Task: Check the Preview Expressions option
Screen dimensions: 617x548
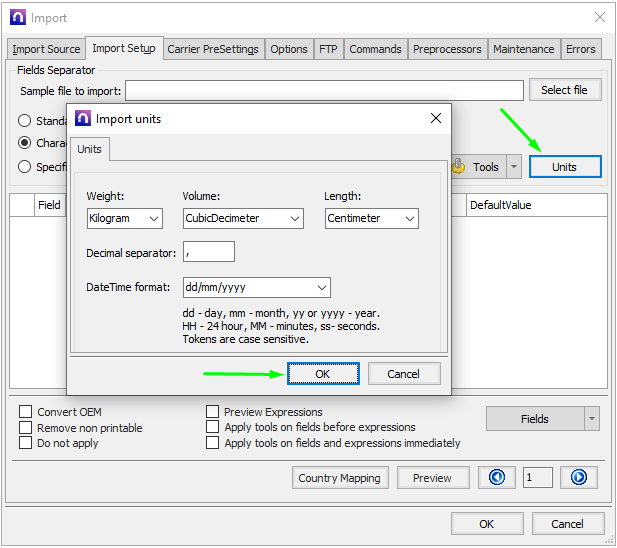Action: point(213,412)
